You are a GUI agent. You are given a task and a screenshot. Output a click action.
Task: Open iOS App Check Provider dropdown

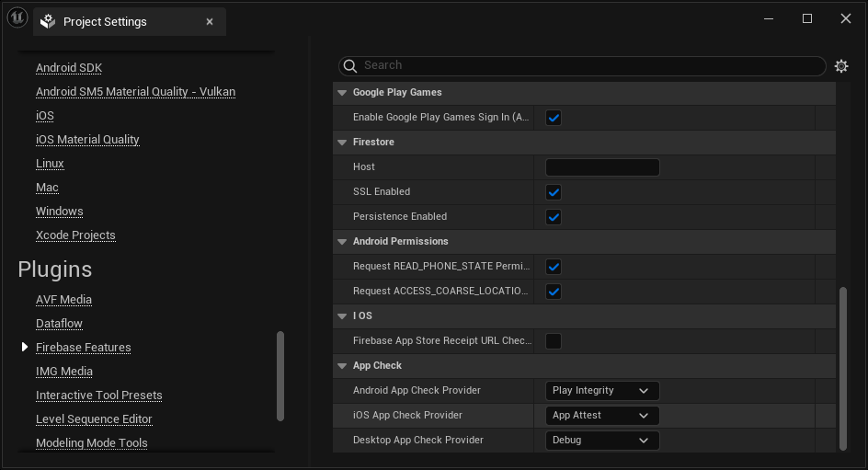602,415
